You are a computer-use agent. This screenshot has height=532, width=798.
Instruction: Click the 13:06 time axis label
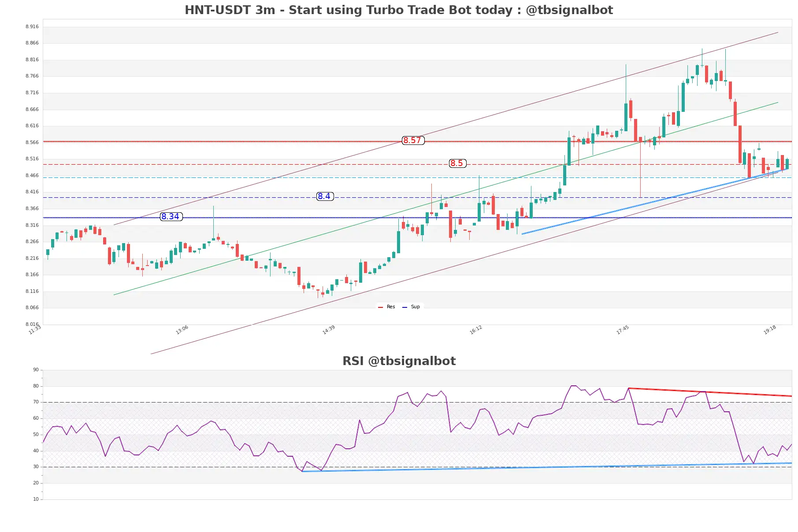click(182, 330)
